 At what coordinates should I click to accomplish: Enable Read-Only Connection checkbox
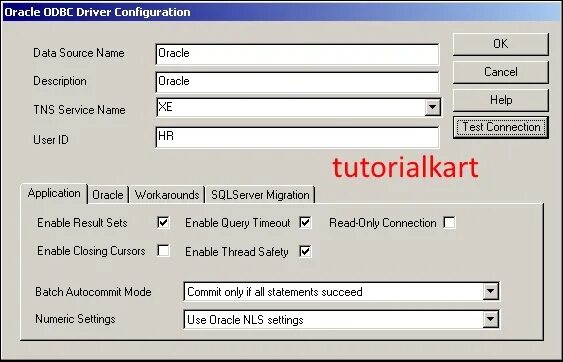click(449, 223)
